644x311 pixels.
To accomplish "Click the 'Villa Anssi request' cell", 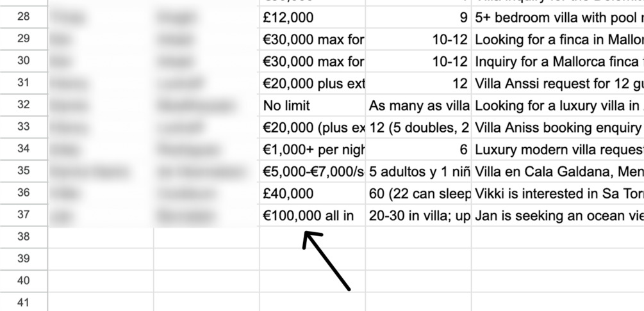I will pos(557,83).
